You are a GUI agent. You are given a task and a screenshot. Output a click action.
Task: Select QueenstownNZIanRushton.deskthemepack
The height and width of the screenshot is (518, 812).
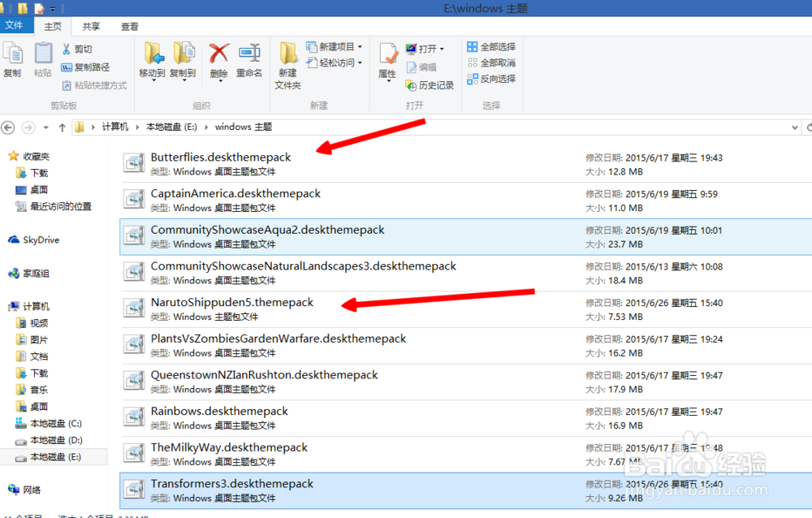465,382
